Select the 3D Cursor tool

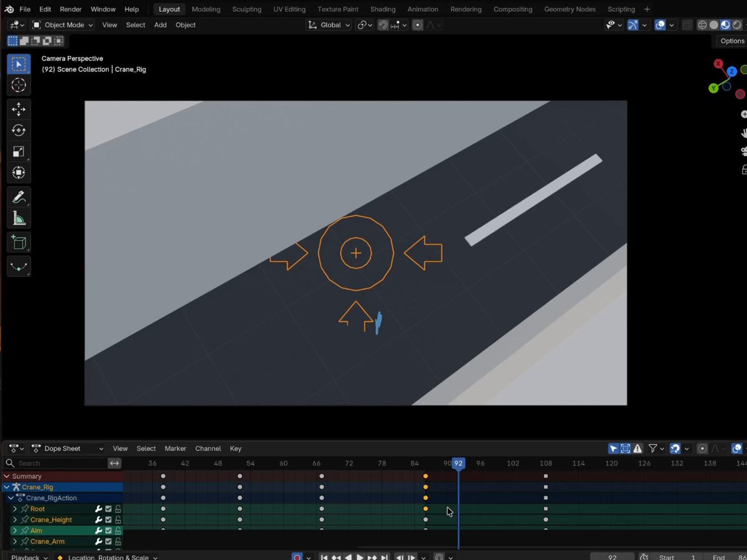tap(19, 85)
